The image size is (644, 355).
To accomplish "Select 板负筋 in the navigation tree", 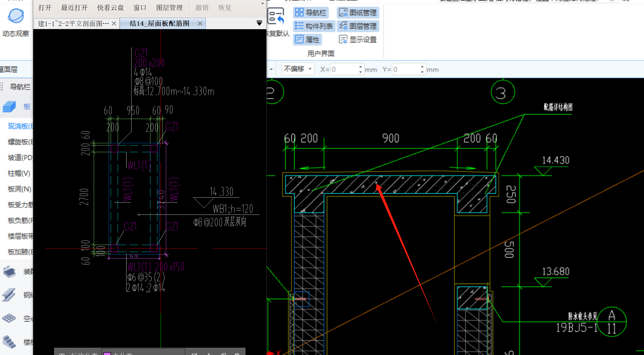I will [20, 221].
